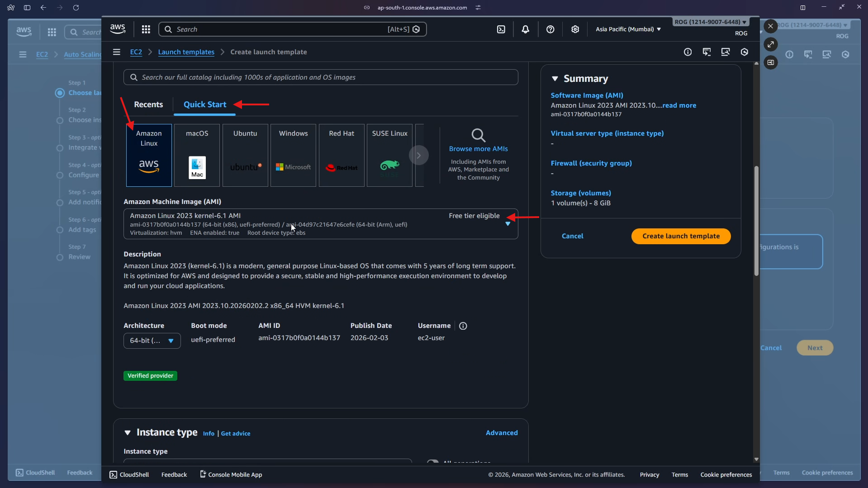Viewport: 868px width, 488px height.
Task: Switch to the Quick Start tab
Action: (204, 104)
